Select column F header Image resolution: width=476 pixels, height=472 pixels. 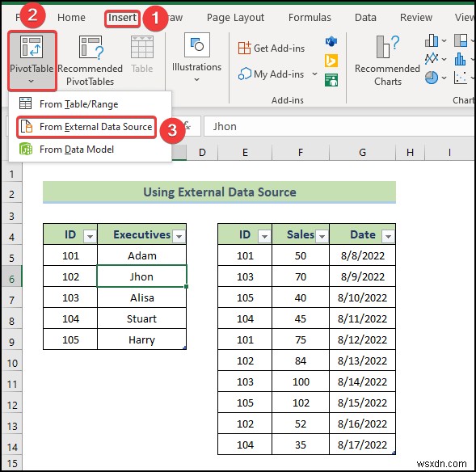click(301, 153)
